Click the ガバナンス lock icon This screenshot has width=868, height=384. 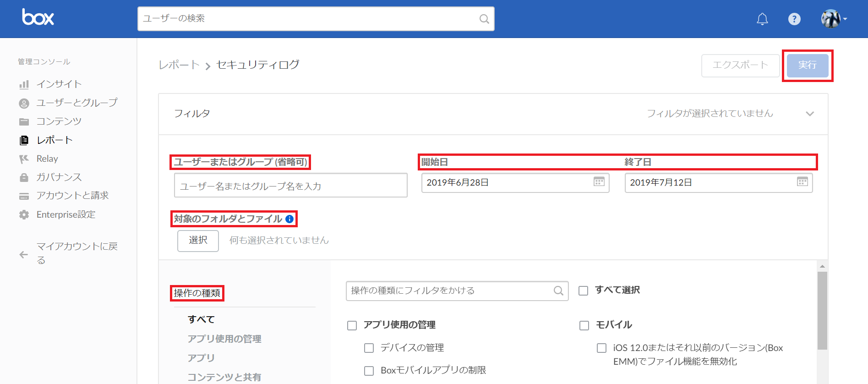click(24, 177)
